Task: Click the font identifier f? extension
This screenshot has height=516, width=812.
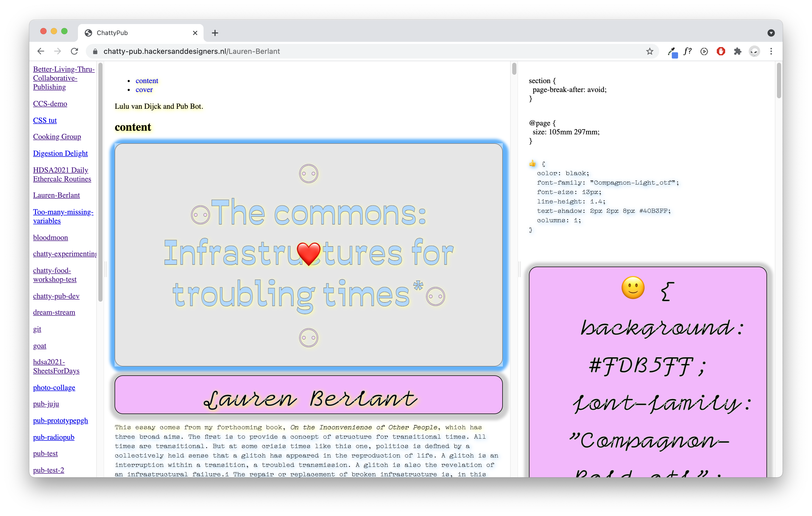Action: point(687,51)
